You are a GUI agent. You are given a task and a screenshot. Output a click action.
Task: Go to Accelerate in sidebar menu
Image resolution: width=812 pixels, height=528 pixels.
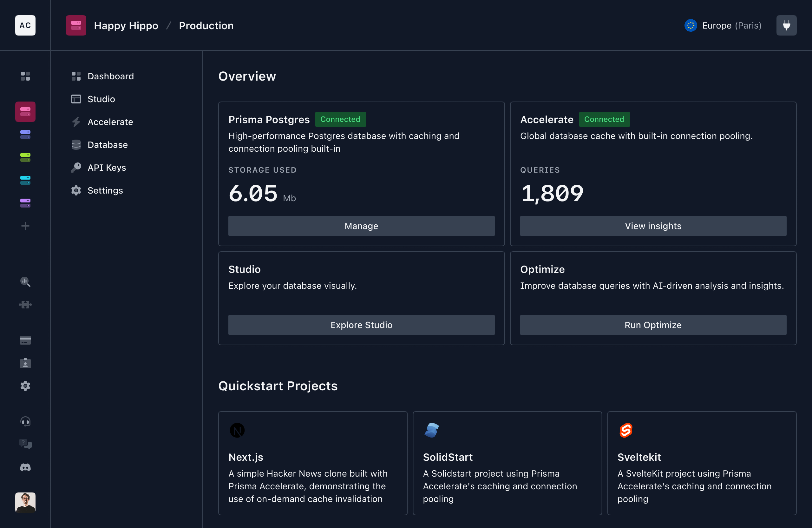[x=110, y=122]
